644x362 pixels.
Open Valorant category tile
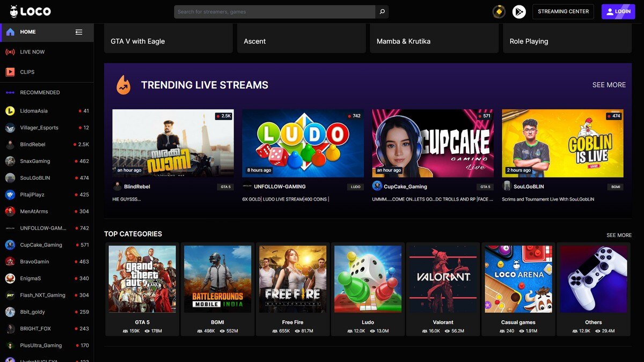(x=443, y=289)
